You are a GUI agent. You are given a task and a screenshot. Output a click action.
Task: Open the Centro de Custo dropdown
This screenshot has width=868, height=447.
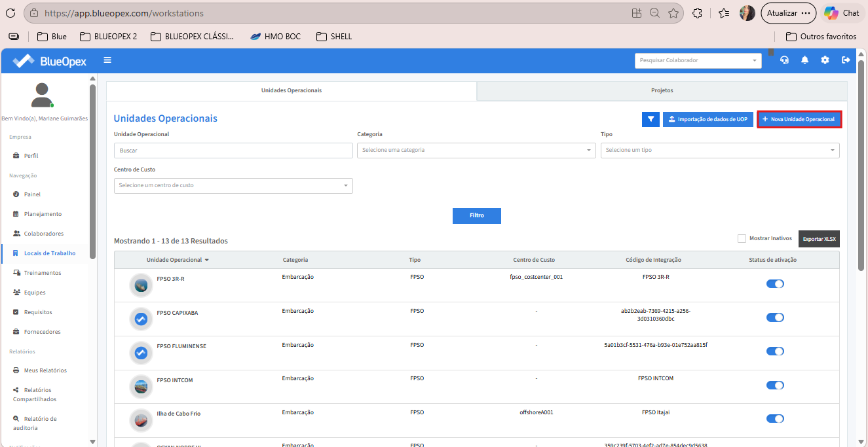click(233, 186)
